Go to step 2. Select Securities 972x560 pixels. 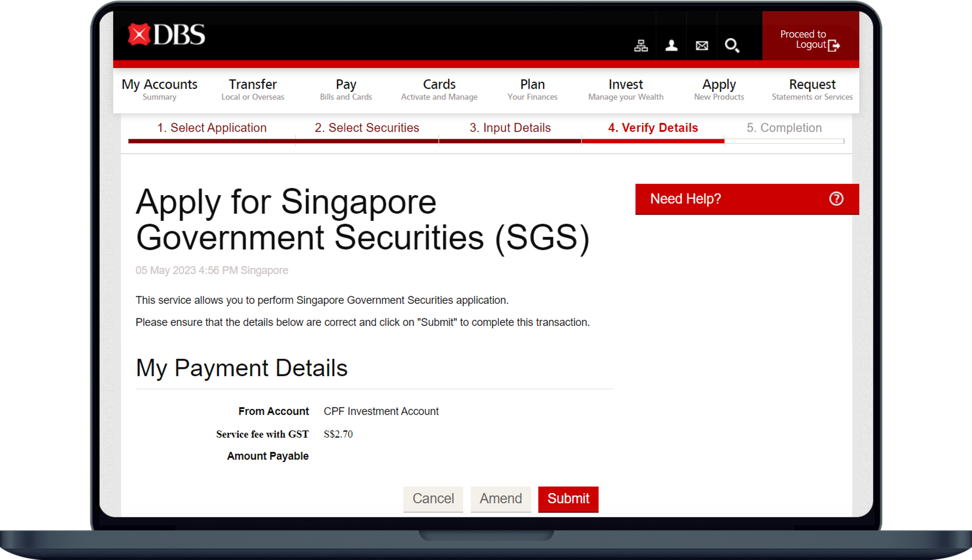click(367, 128)
